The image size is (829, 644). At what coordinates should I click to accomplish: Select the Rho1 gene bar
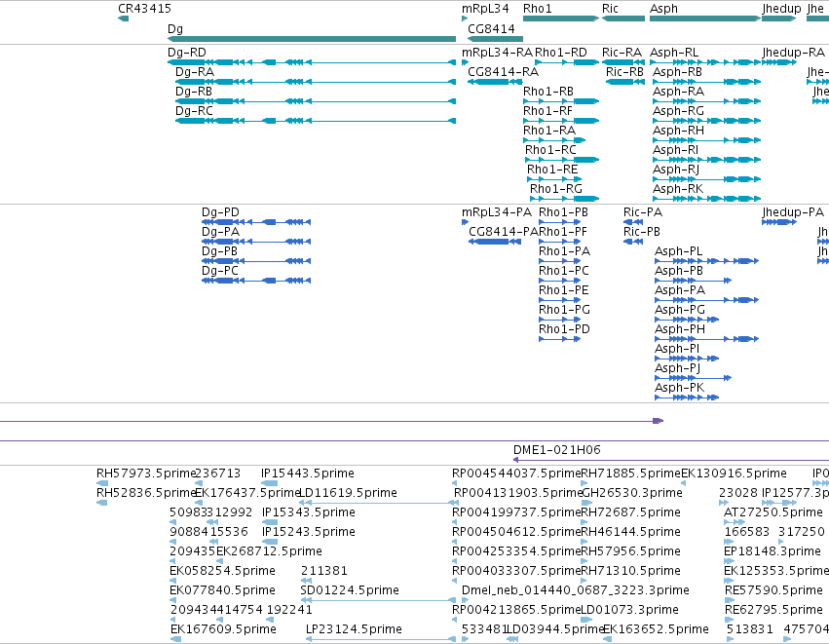coord(561,19)
